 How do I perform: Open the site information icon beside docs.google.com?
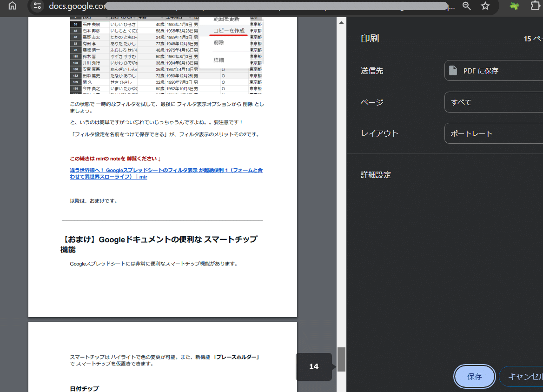pos(37,6)
